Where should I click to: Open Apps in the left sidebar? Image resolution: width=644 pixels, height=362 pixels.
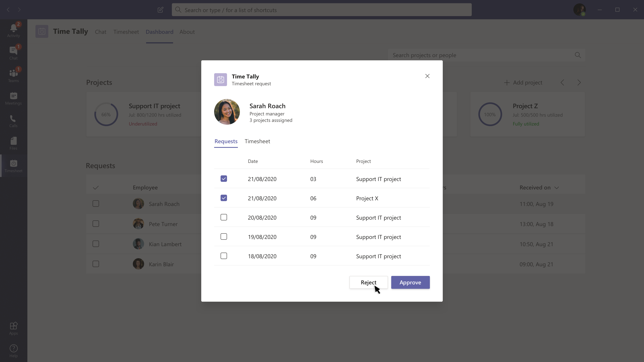13,328
